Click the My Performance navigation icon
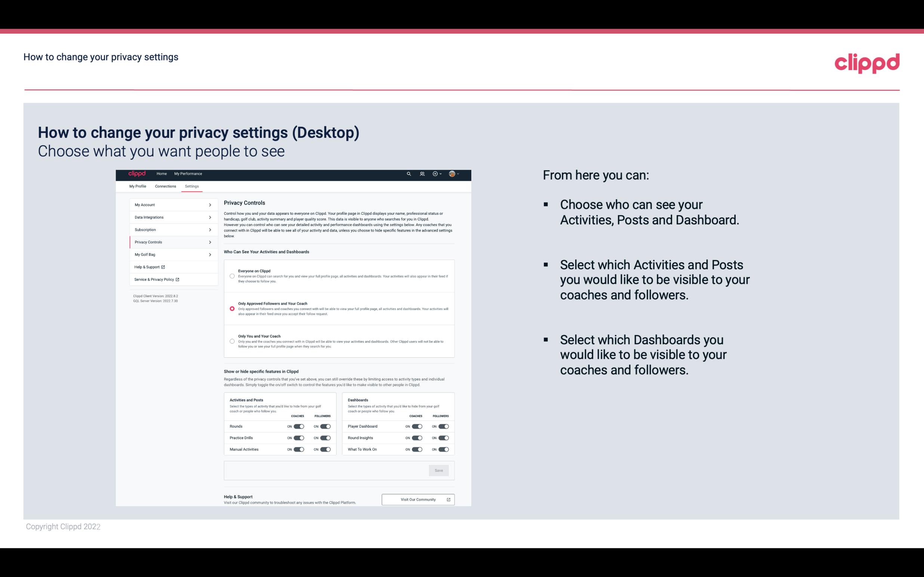Viewport: 924px width, 577px height. (x=188, y=174)
